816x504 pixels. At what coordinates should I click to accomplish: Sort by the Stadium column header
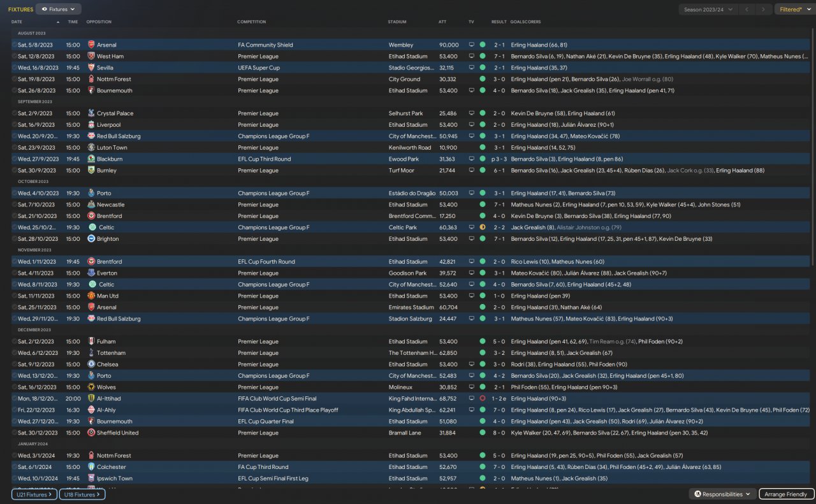397,22
